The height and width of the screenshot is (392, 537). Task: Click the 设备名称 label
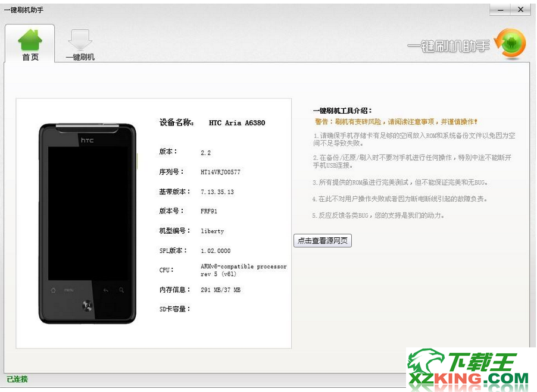click(x=177, y=123)
